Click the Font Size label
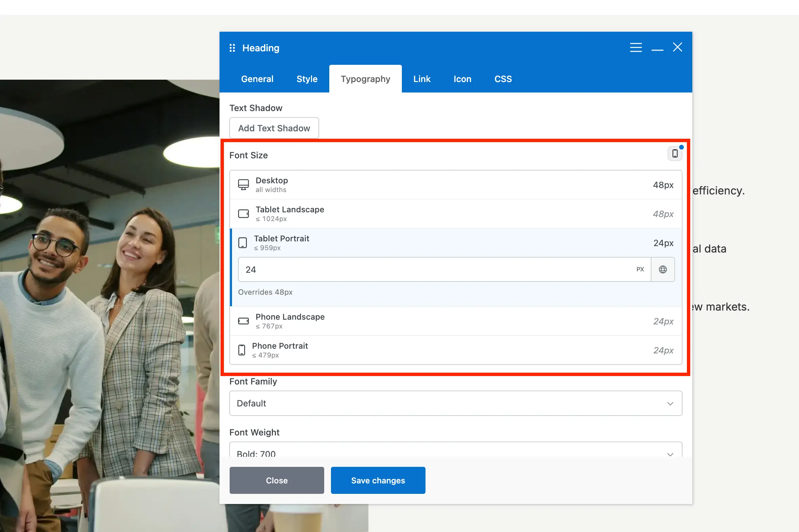Viewport: 799px width, 532px height. (x=249, y=155)
